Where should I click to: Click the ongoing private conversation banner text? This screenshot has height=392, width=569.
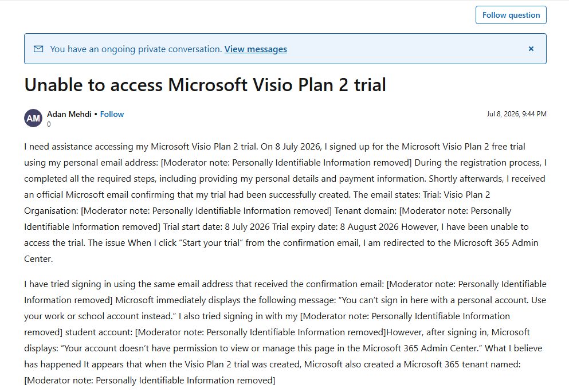point(136,49)
